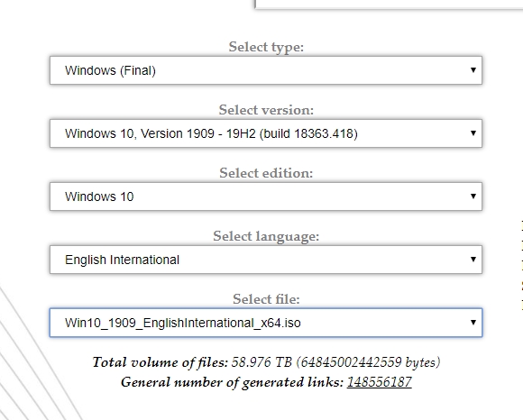Open the generated links count 148556187
Image resolution: width=523 pixels, height=420 pixels.
[380, 382]
